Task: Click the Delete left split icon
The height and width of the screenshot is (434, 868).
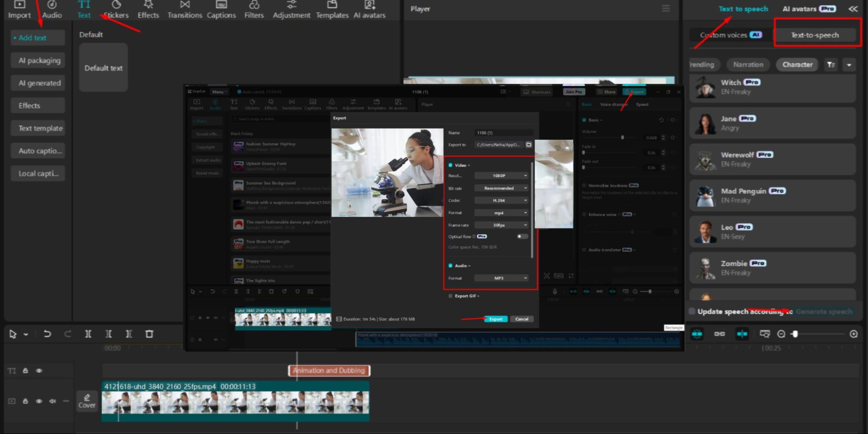Action: [109, 334]
